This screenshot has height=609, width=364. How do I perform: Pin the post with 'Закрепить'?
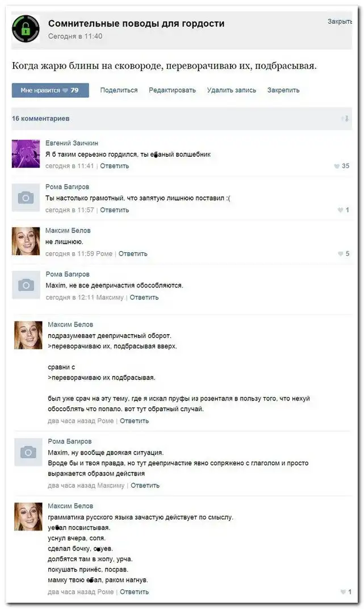tap(283, 90)
